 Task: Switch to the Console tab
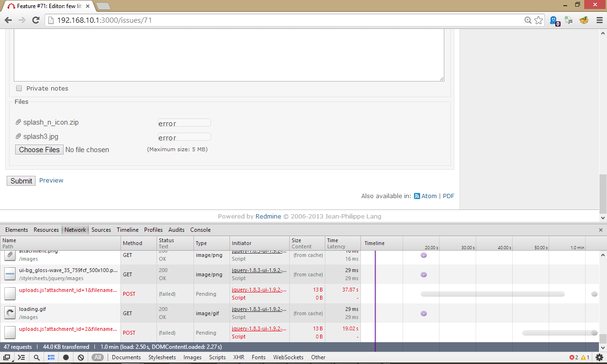(x=200, y=230)
